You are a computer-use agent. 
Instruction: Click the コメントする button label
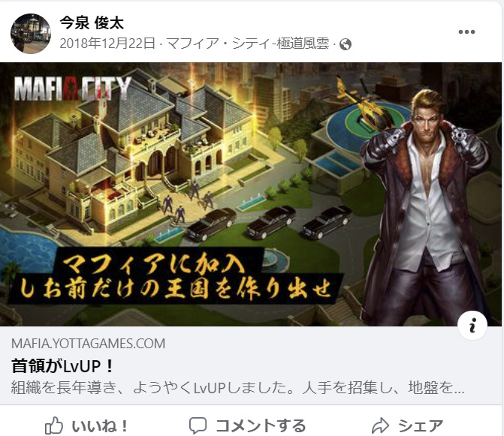click(261, 426)
